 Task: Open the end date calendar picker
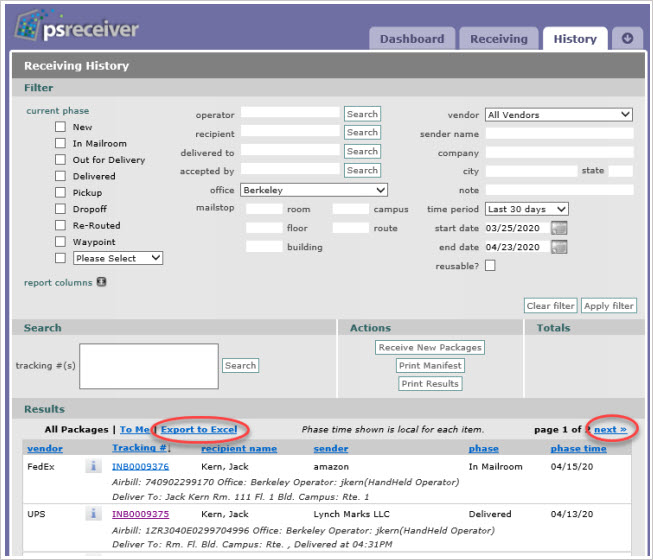tap(559, 247)
